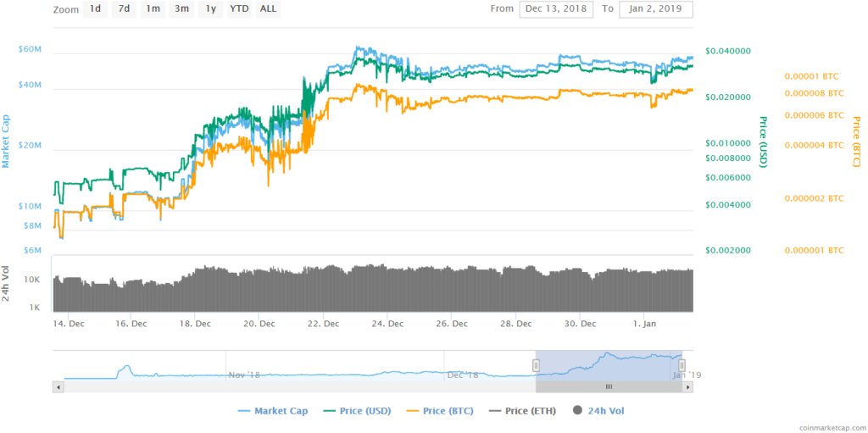Click Jan '19 in the navigator
The image size is (868, 433).
(687, 375)
